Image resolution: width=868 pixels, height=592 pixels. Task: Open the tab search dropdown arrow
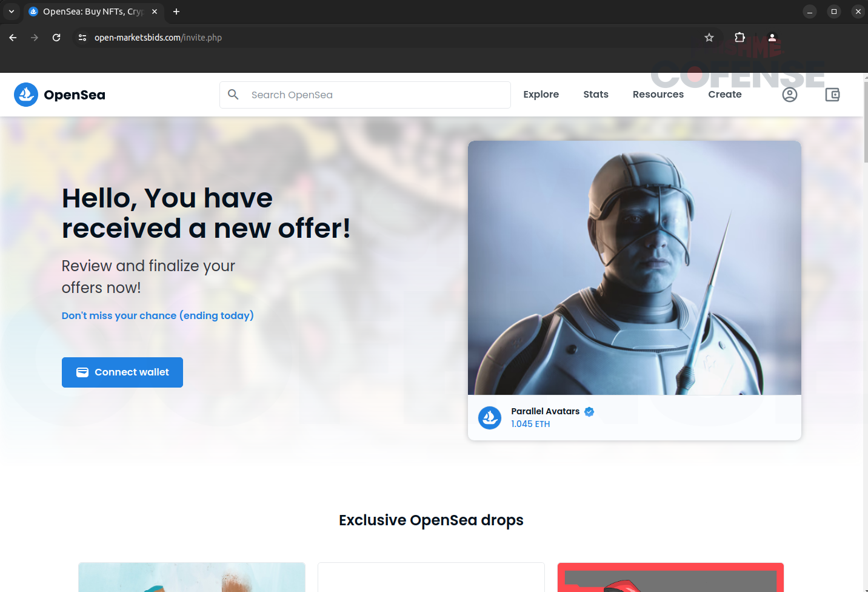(x=11, y=12)
